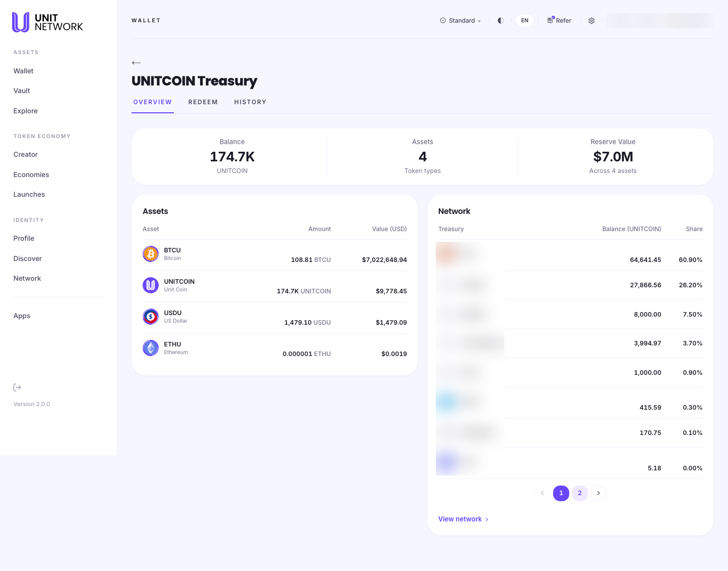Click the log out icon in sidebar
This screenshot has height=571, width=728.
pyautogui.click(x=17, y=387)
